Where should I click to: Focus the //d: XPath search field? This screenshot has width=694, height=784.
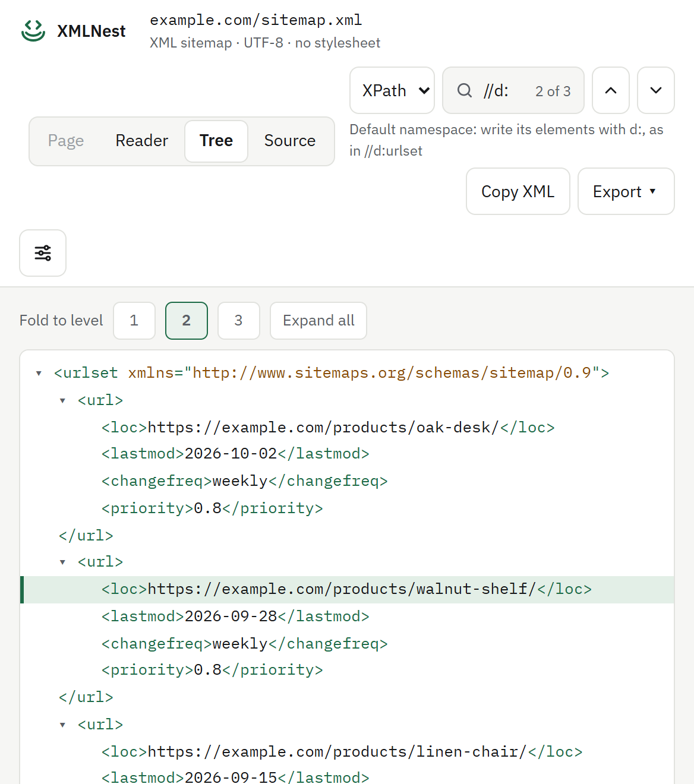513,90
